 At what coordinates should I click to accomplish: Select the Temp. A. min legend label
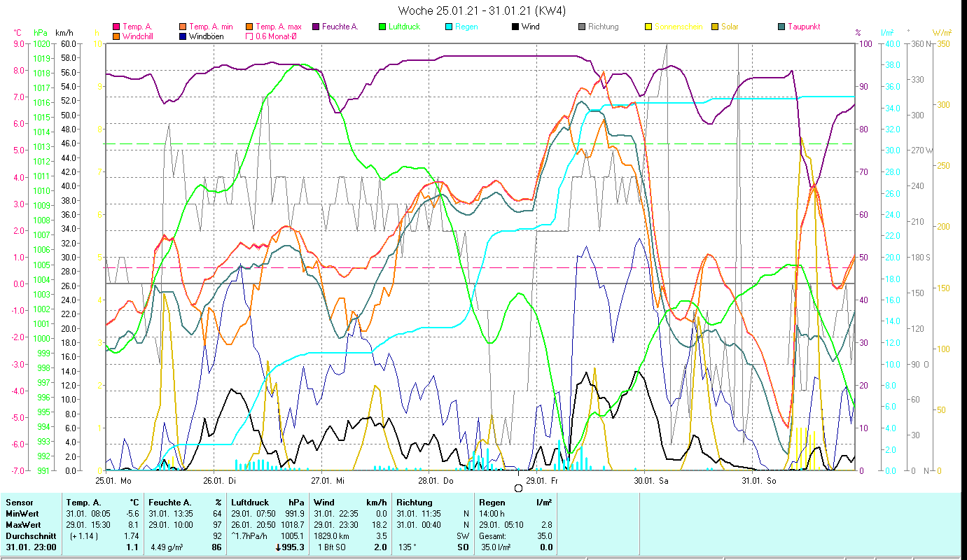[211, 27]
